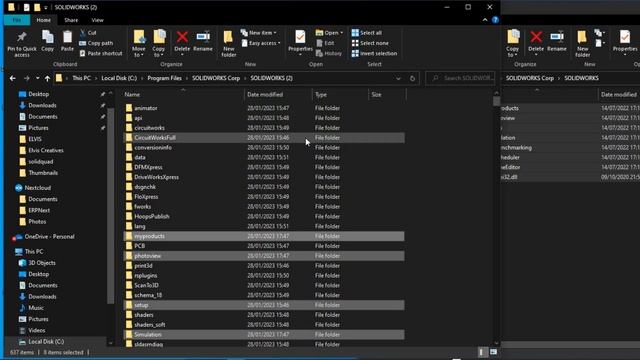Switch to Details view icon

click(x=482, y=352)
